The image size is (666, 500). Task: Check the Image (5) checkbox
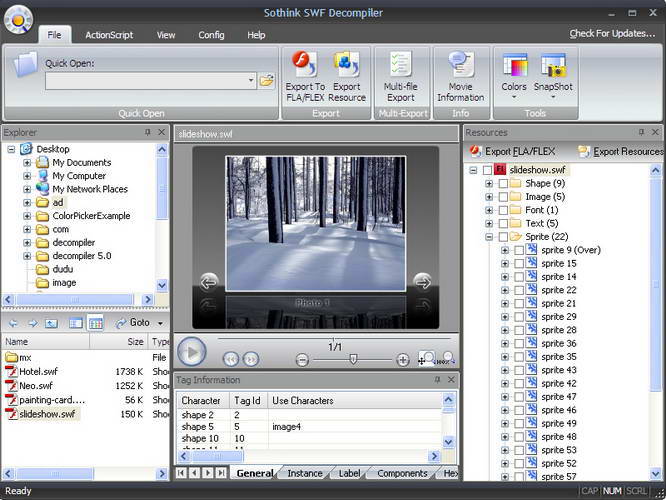503,197
